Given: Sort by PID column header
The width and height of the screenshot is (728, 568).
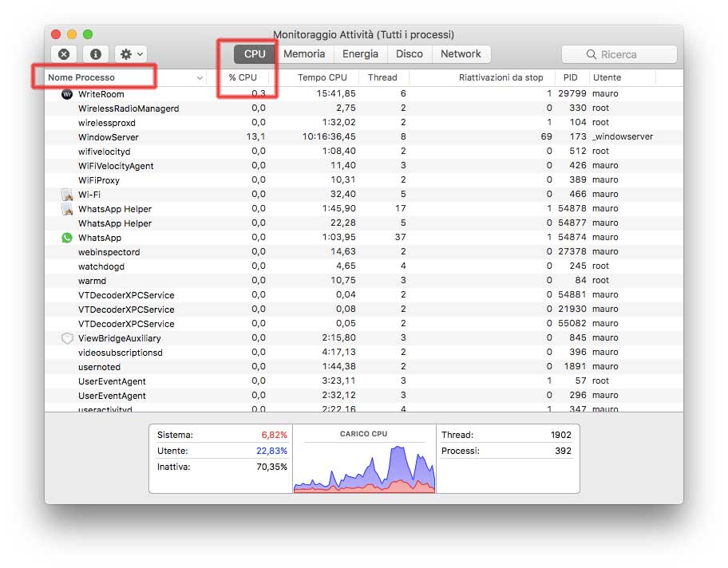Looking at the screenshot, I should pos(570,77).
